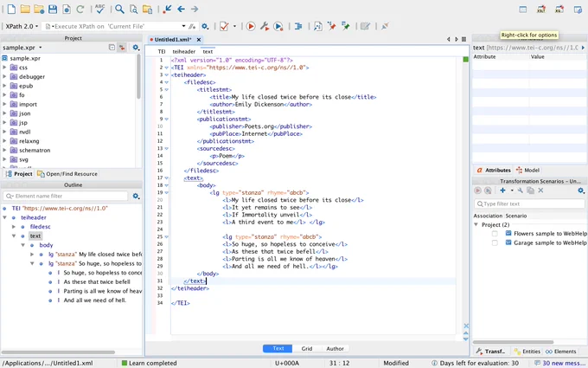Click the 30 new messages link
Screen dimensions: 588x368
[x=561, y=363]
